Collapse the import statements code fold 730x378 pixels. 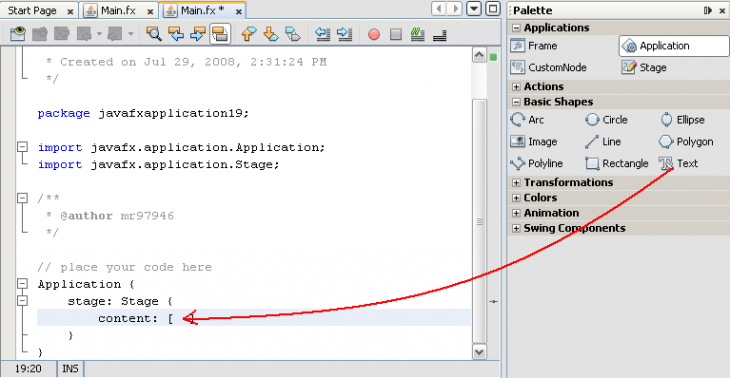coord(22,147)
